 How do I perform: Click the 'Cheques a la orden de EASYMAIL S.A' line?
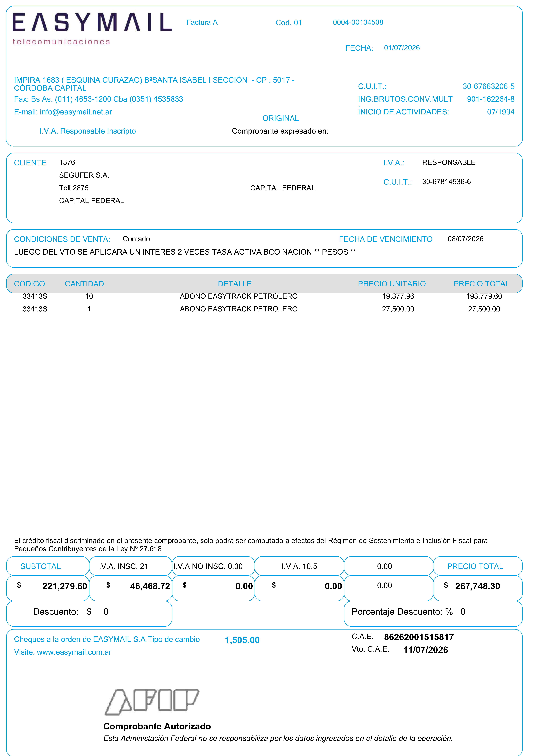click(x=107, y=639)
